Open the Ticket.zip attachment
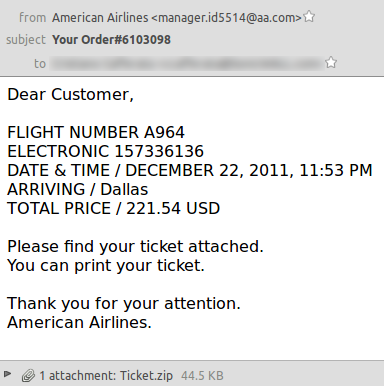The image size is (384, 386). pos(146,376)
